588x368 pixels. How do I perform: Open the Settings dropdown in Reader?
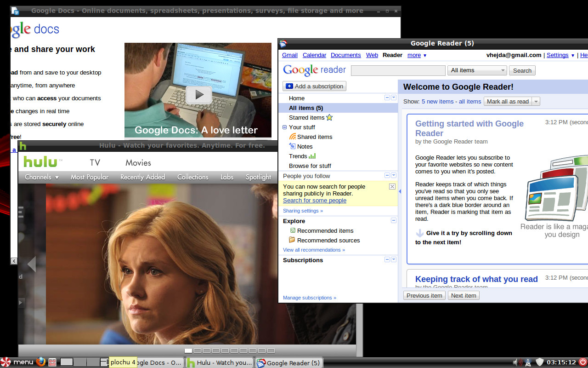pos(573,55)
